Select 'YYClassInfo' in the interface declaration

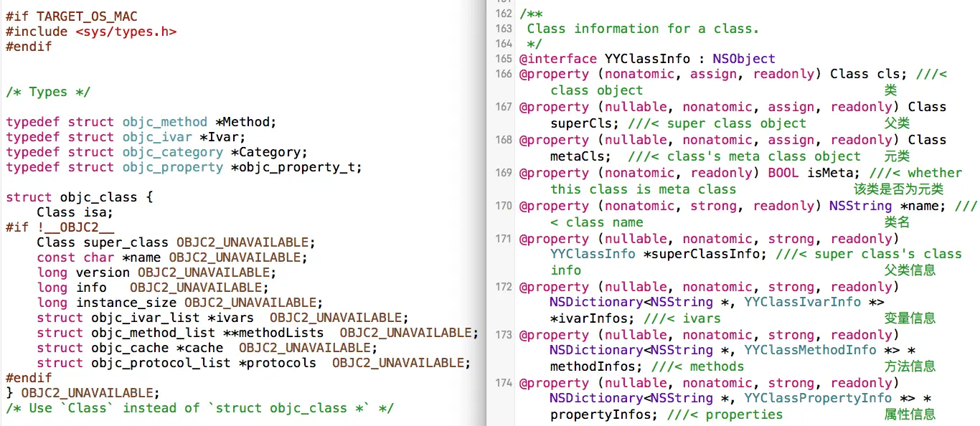tap(647, 59)
